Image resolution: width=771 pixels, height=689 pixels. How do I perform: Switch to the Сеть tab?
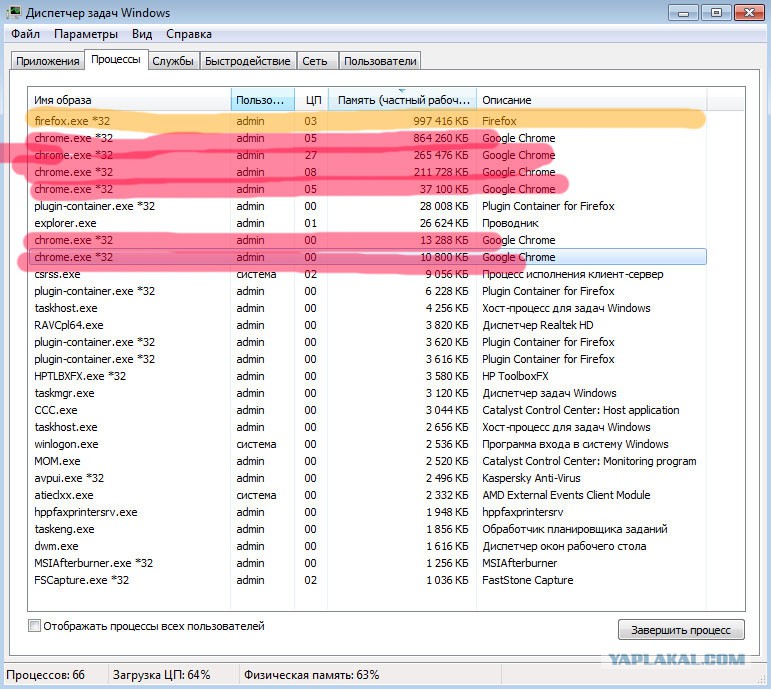pyautogui.click(x=315, y=61)
